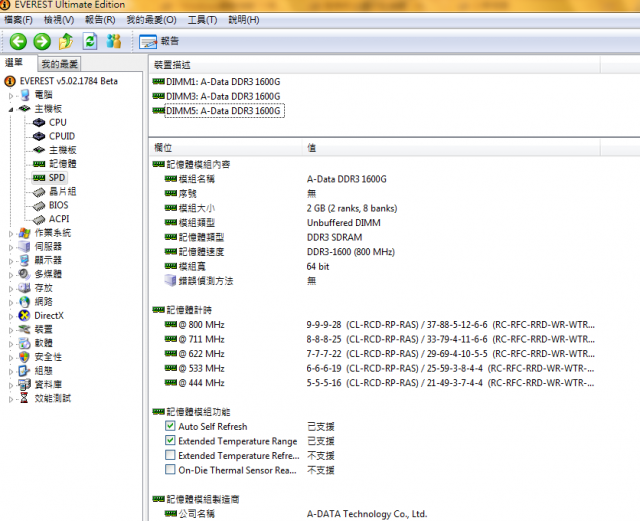Screen dimensions: 640x521
Task: Toggle the On-Die Thermal Sensor Rea... checkbox
Action: tap(170, 470)
